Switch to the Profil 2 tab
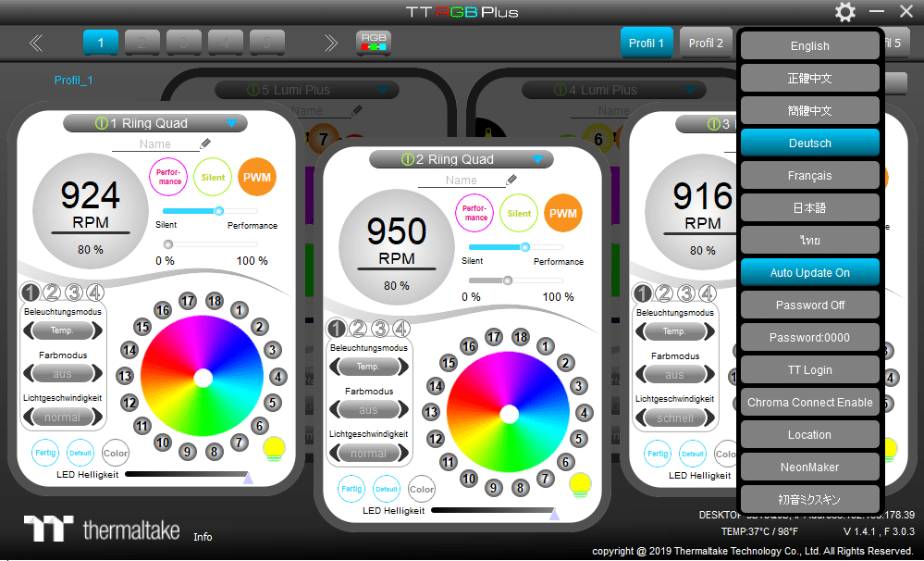Image resolution: width=924 pixels, height=561 pixels. 706,43
